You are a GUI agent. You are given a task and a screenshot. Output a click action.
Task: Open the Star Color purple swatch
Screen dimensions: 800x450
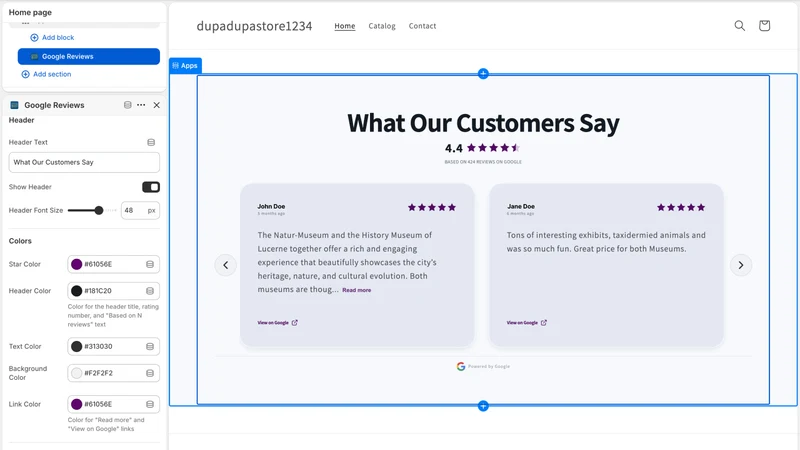(77, 264)
